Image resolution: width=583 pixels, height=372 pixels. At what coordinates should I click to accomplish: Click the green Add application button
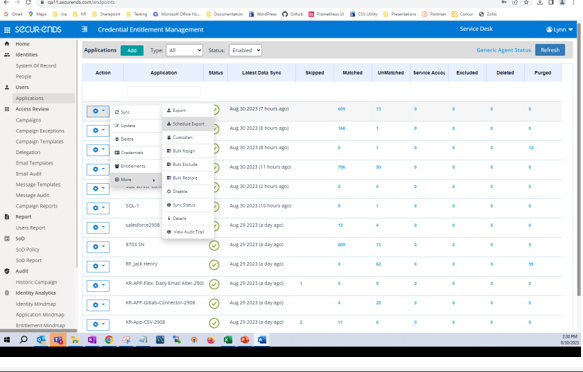point(132,50)
